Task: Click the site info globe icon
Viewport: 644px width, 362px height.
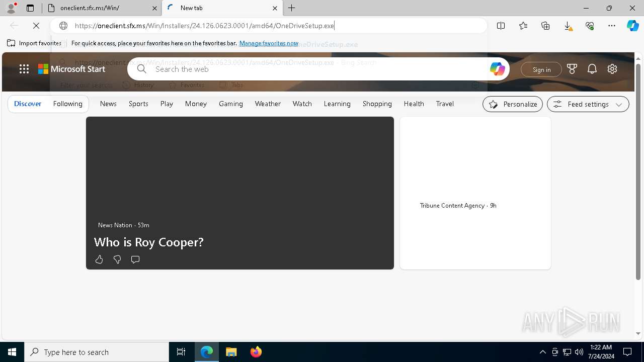Action: click(63, 26)
